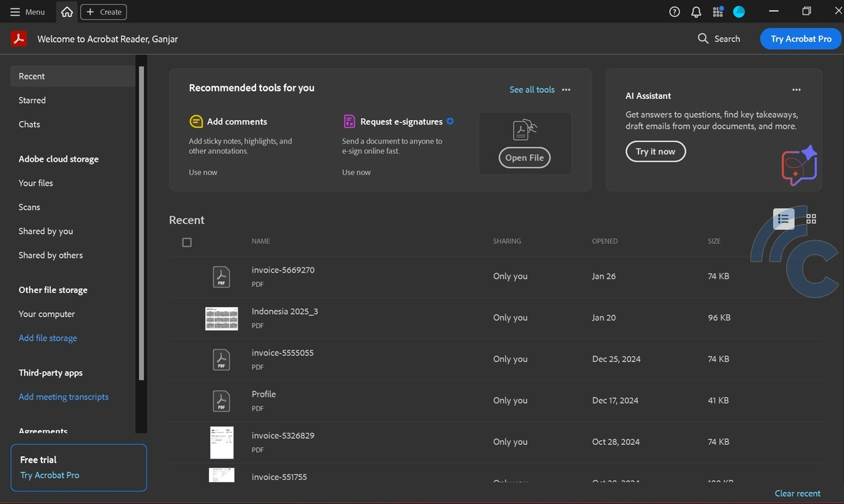This screenshot has height=504, width=844.
Task: Open the invoice-5326829 thumbnail
Action: (222, 442)
